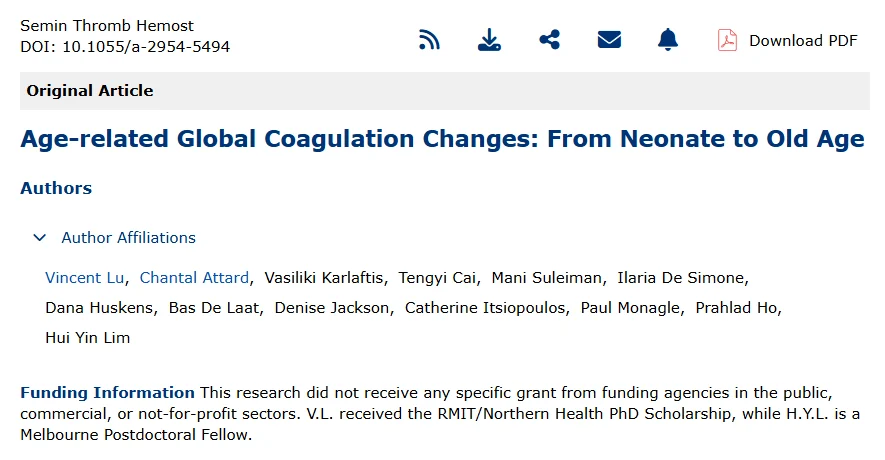Click the Funding Information heading
885x460 pixels.
point(107,392)
